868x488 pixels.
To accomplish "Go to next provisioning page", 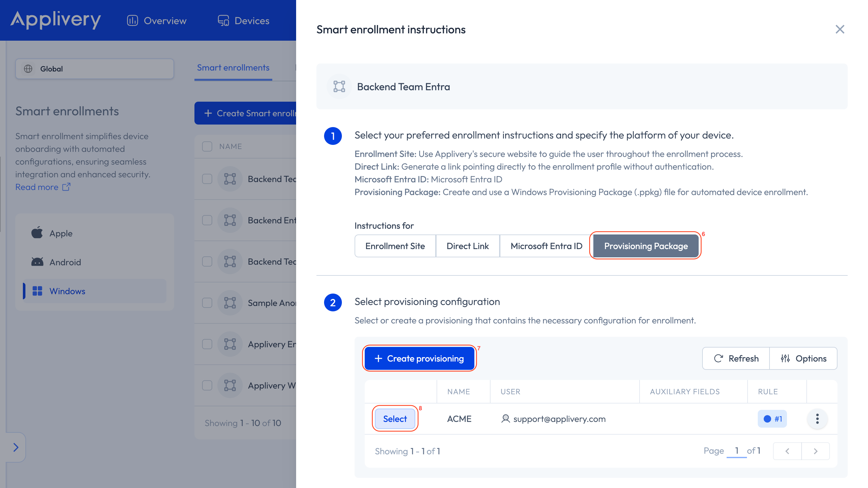I will (816, 451).
